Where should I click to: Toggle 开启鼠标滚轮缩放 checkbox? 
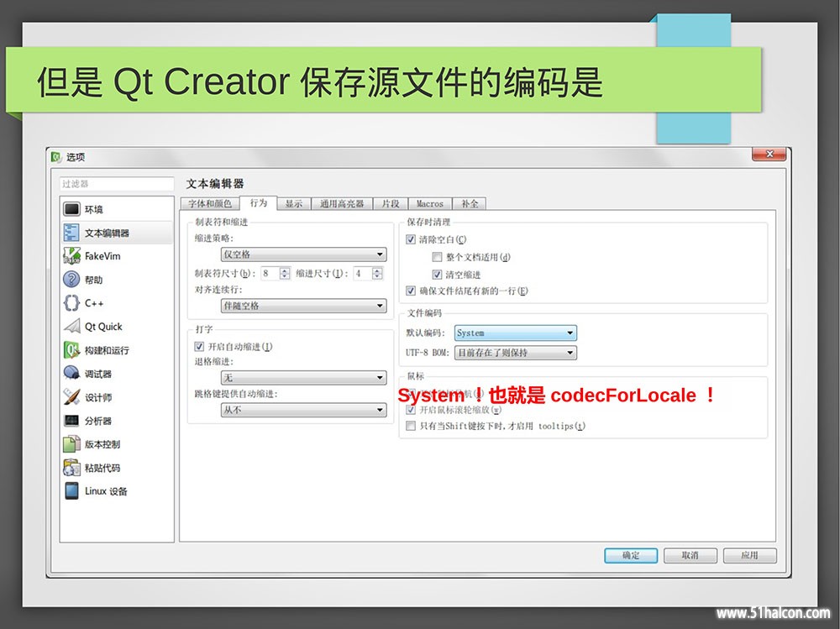pyautogui.click(x=411, y=410)
